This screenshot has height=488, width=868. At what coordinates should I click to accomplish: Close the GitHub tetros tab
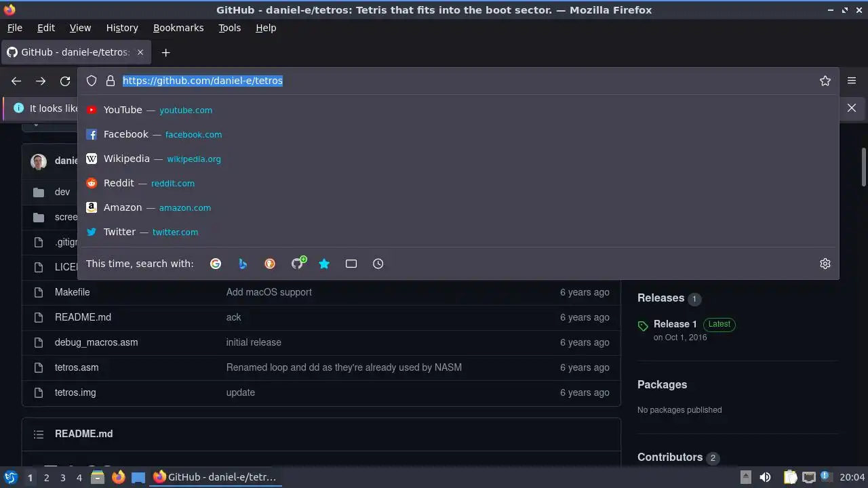pos(140,52)
